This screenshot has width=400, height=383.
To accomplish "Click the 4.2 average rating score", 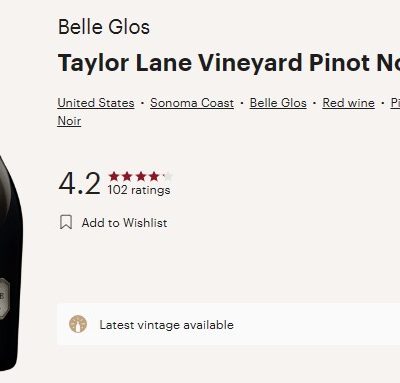I will pos(79,183).
